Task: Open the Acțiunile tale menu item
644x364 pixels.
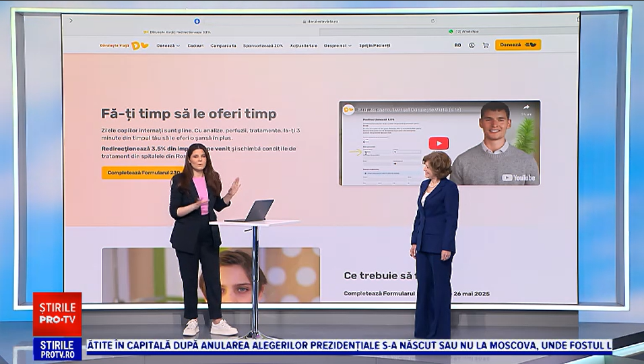Action: (304, 46)
